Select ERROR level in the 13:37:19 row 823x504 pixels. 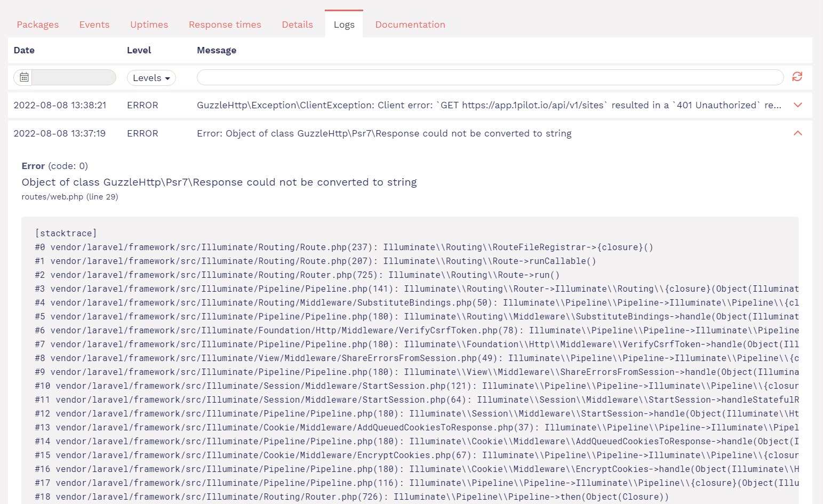point(142,133)
